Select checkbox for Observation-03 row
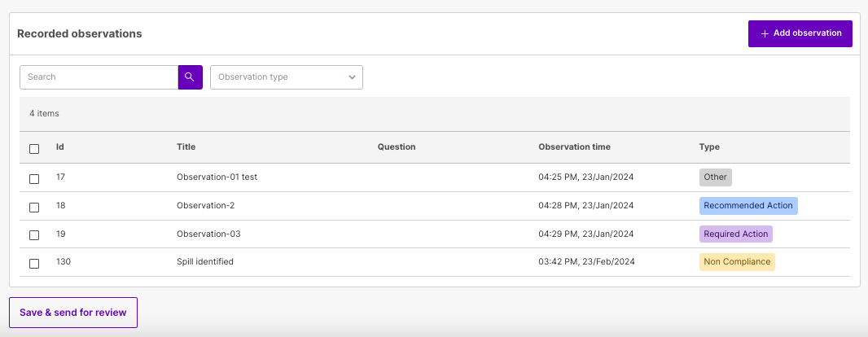This screenshot has width=868, height=337. tap(34, 235)
